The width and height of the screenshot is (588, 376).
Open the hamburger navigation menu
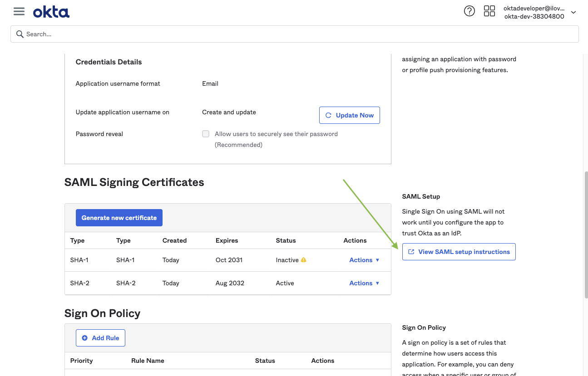[19, 11]
